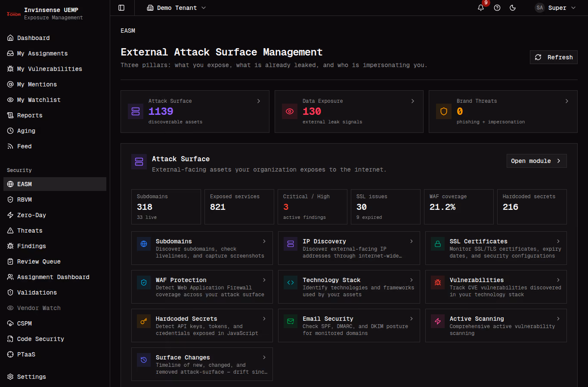Open the IP Discovery module link
Viewport: 588px width, 387px height.
coord(349,248)
